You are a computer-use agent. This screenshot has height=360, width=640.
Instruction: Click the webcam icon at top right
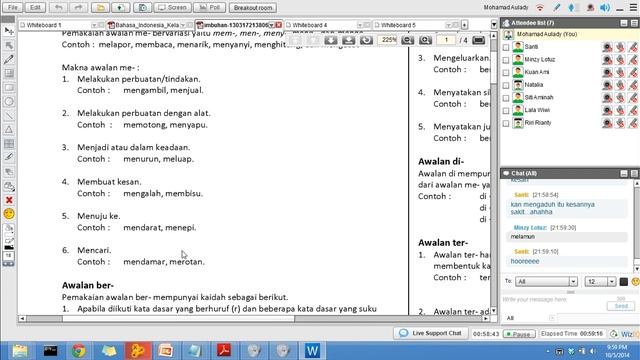coord(590,8)
